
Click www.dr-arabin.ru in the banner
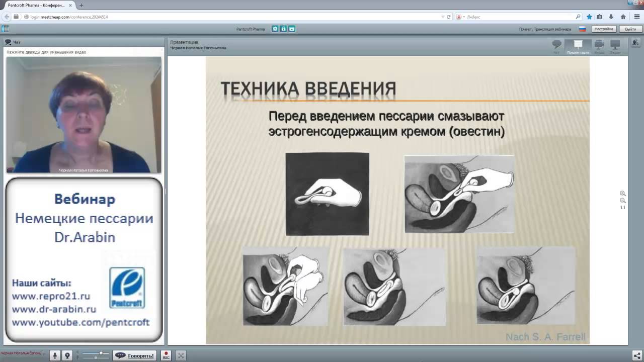[54, 309]
